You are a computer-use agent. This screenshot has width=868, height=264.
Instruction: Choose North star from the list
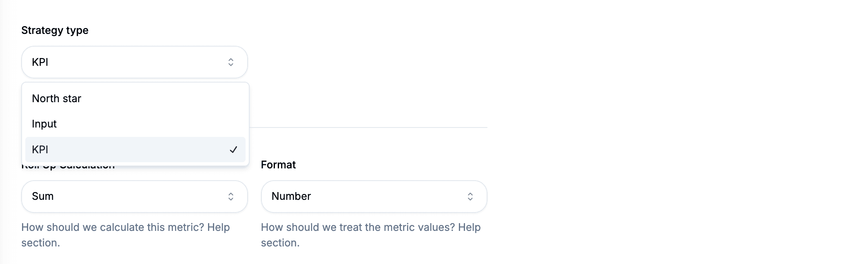click(x=57, y=98)
